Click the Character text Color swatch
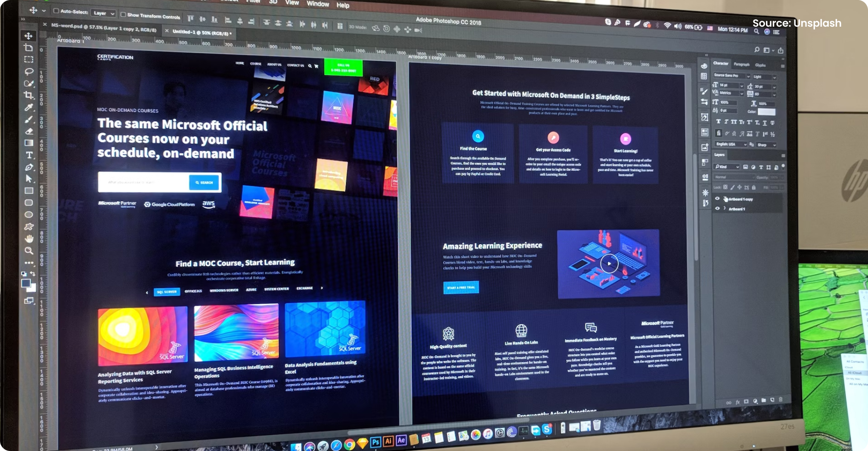 (766, 112)
